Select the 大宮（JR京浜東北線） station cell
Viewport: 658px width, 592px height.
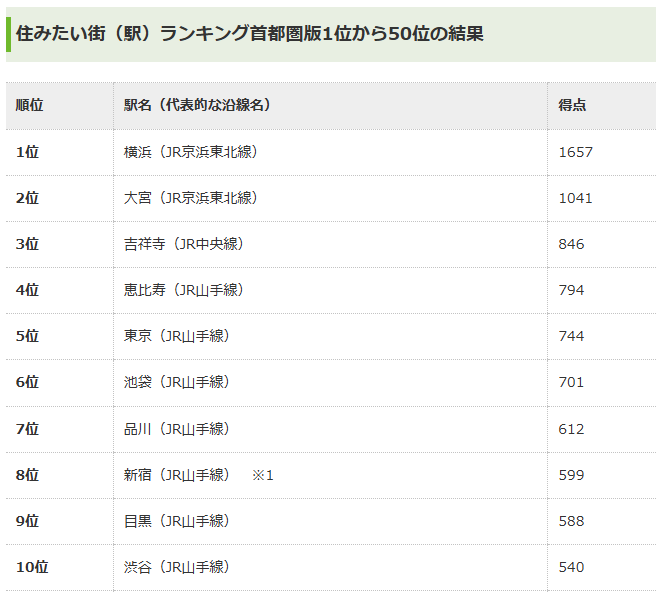coord(191,198)
